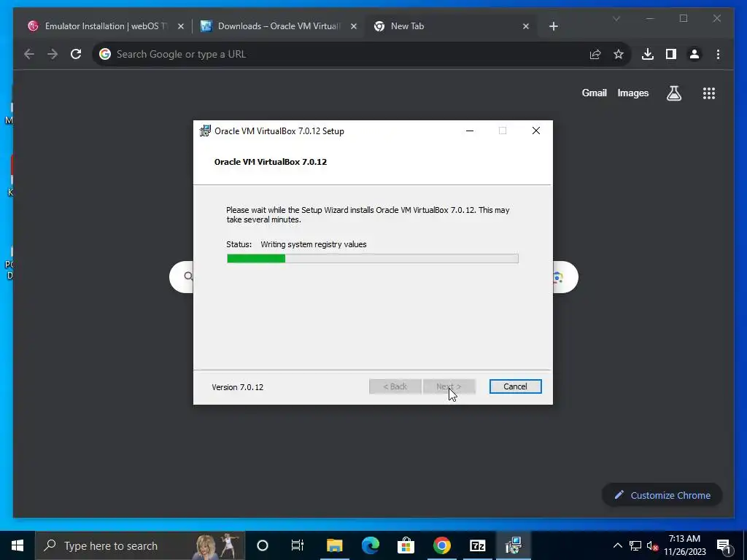This screenshot has width=747, height=560.
Task: Open Cortana circle on taskbar
Action: pyautogui.click(x=263, y=545)
